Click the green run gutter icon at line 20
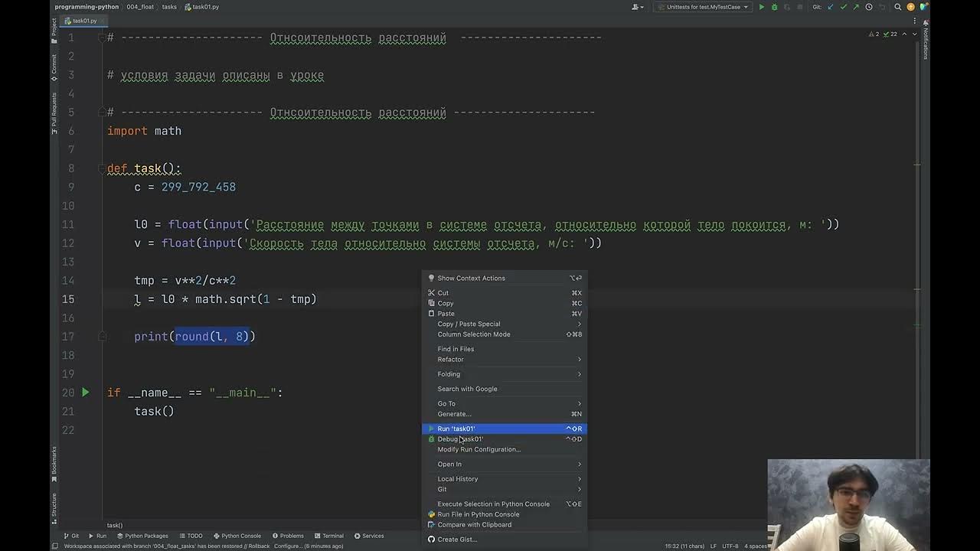 coord(86,393)
